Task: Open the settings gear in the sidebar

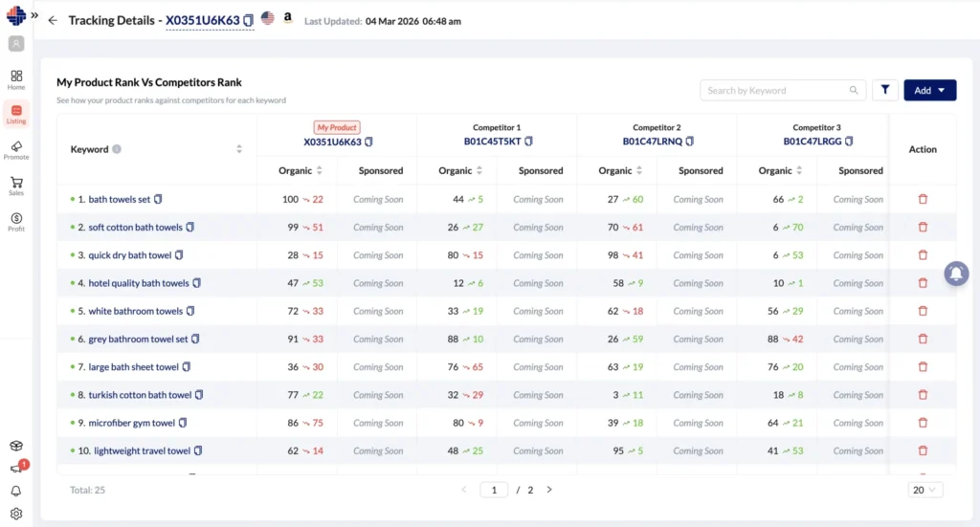Action: click(16, 514)
